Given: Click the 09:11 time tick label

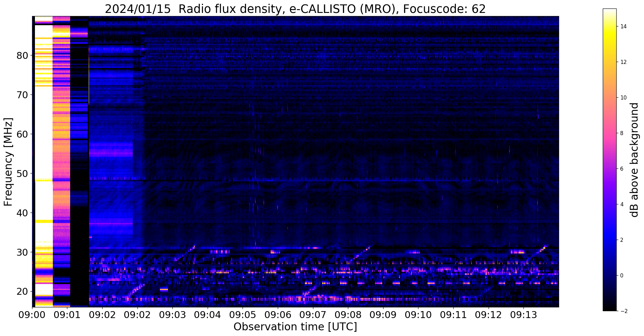Looking at the screenshot, I should pos(453,315).
